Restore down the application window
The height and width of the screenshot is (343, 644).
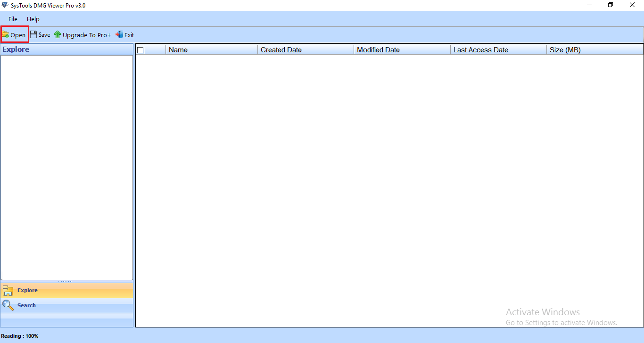pyautogui.click(x=611, y=5)
